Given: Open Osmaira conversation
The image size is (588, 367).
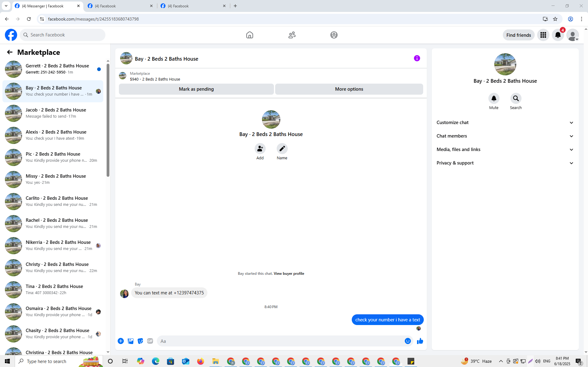Looking at the screenshot, I should point(53,312).
